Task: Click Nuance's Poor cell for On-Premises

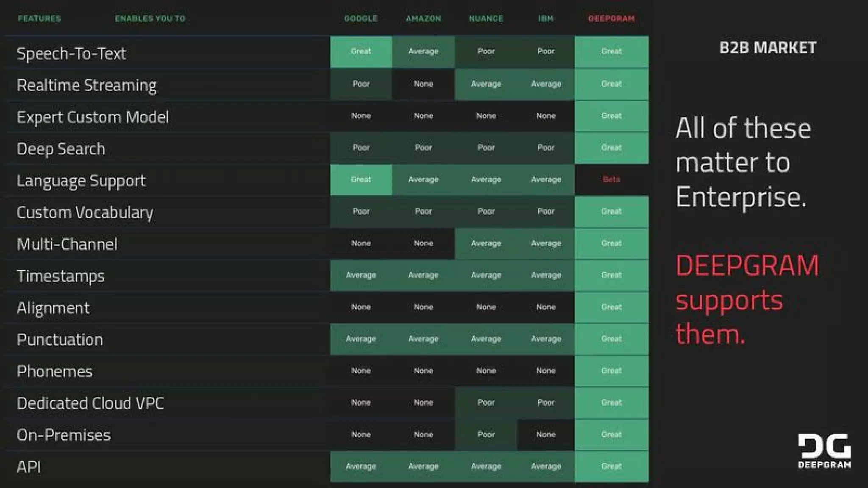Action: pyautogui.click(x=486, y=435)
